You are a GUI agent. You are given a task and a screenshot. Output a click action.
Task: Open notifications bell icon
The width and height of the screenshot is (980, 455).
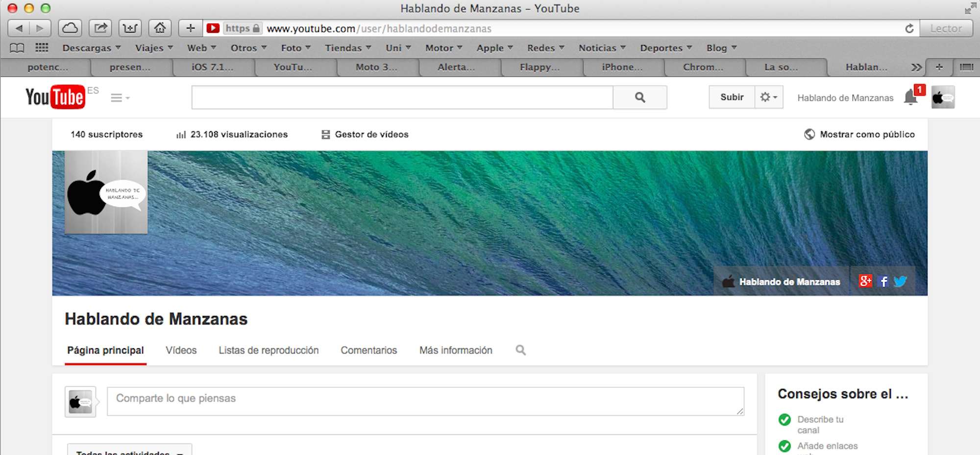[x=911, y=97]
